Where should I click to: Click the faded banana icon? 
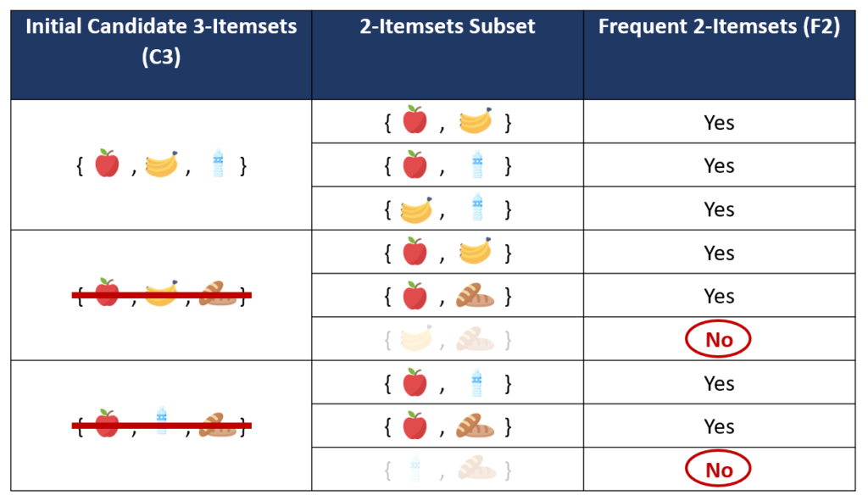coord(415,340)
